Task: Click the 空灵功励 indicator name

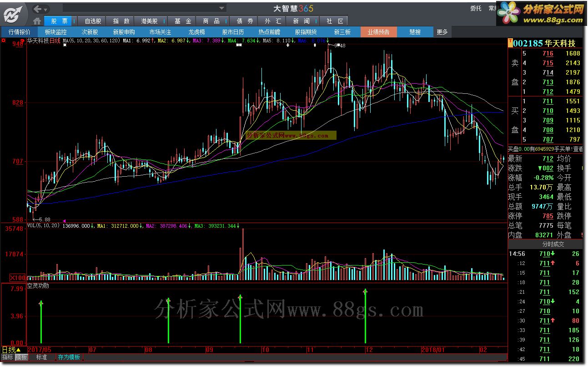Action: click(38, 286)
